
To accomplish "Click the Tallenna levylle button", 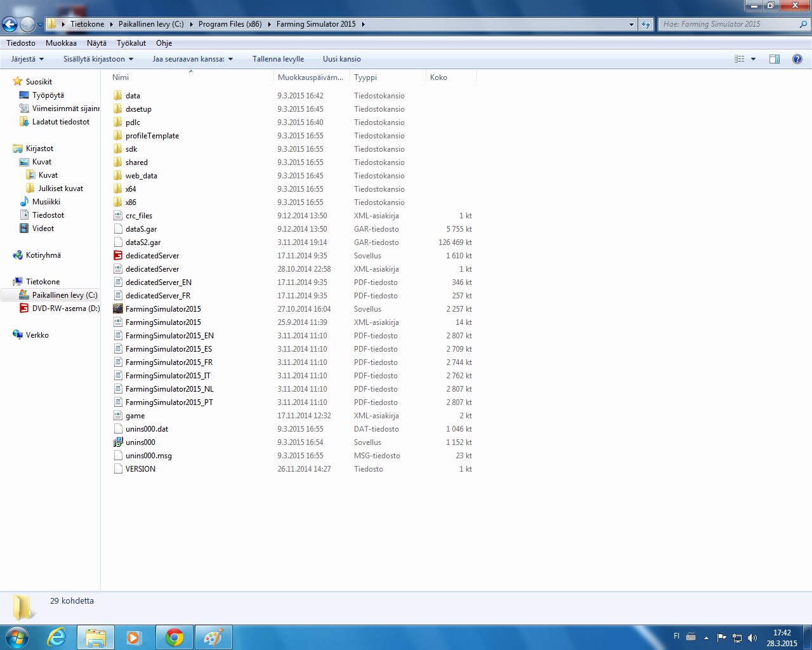I will 278,59.
